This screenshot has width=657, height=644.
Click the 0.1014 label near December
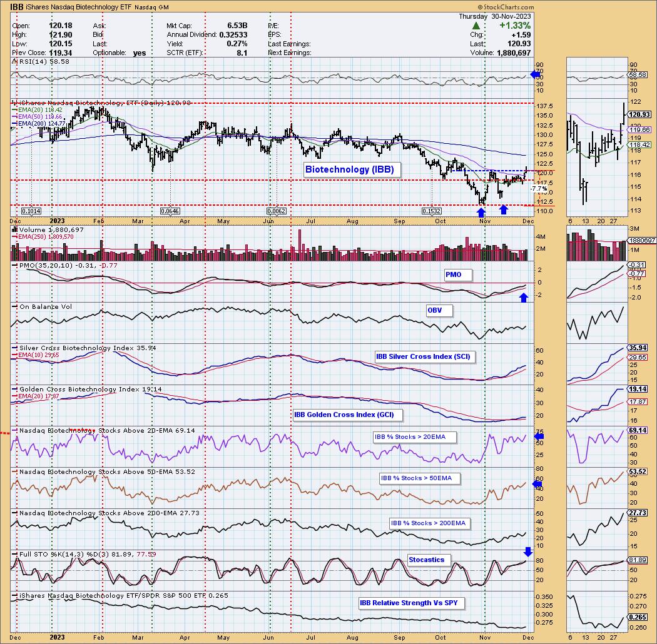(31, 211)
